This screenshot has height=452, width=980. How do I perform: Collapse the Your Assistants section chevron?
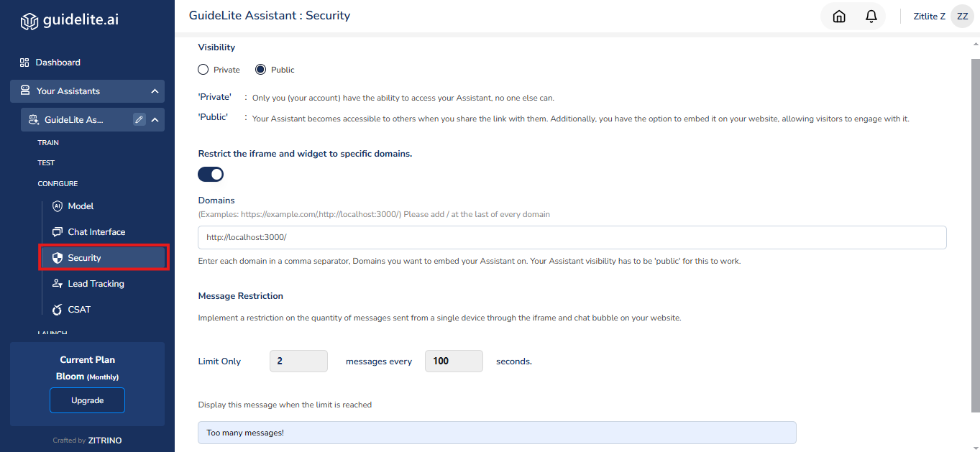pyautogui.click(x=155, y=91)
